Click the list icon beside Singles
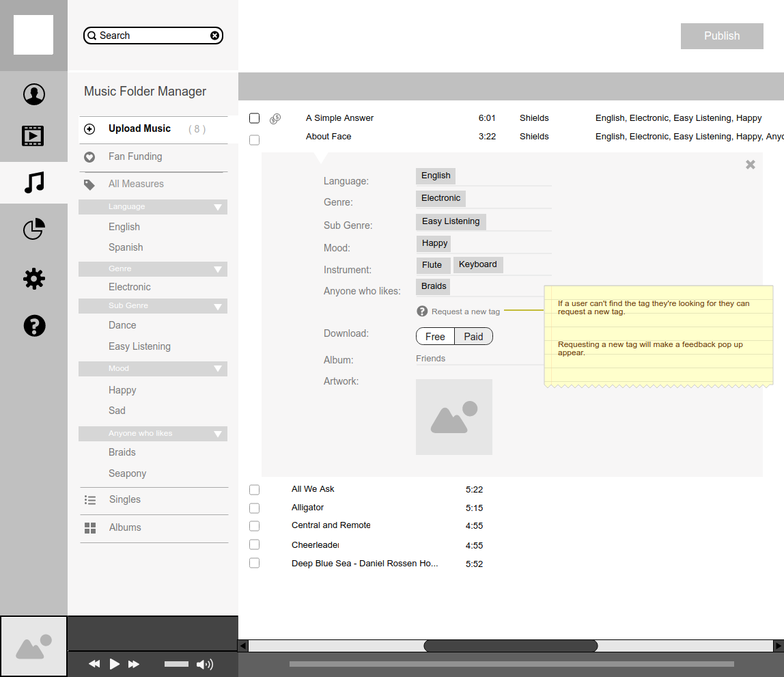The height and width of the screenshot is (677, 784). [90, 500]
